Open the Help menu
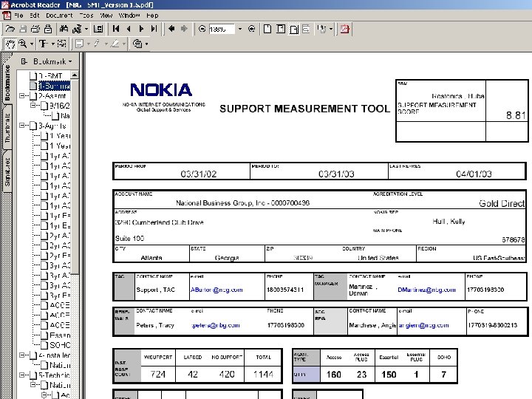532x399 pixels. tap(152, 16)
